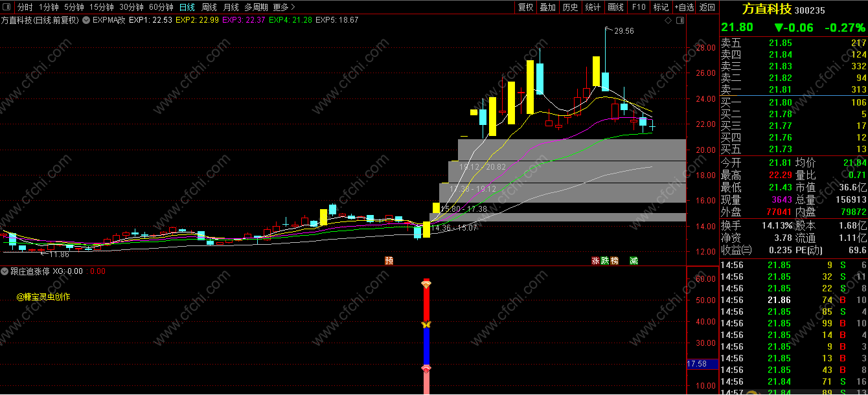Click the 叠加 overlay button
This screenshot has height=395, width=868.
pyautogui.click(x=548, y=7)
